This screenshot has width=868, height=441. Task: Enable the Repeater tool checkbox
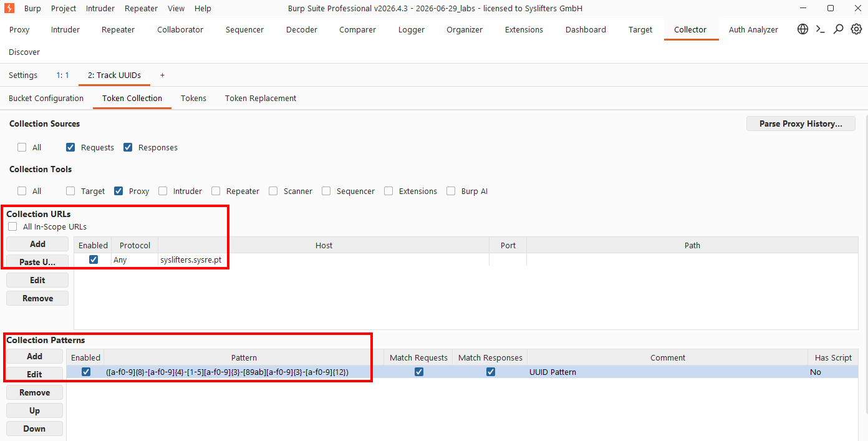[216, 191]
